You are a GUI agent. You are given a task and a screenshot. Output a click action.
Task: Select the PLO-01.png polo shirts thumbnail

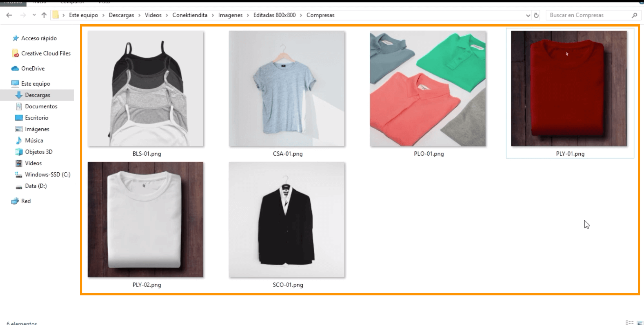[x=428, y=89]
